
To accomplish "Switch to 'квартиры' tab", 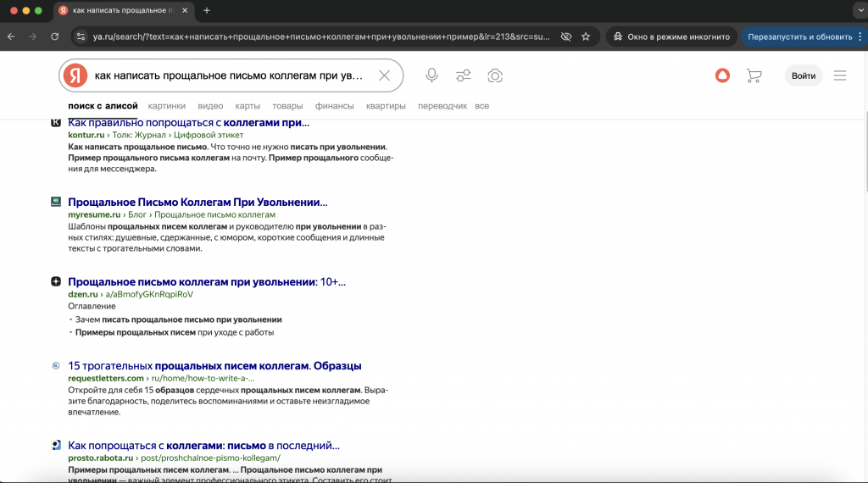I will pos(386,106).
